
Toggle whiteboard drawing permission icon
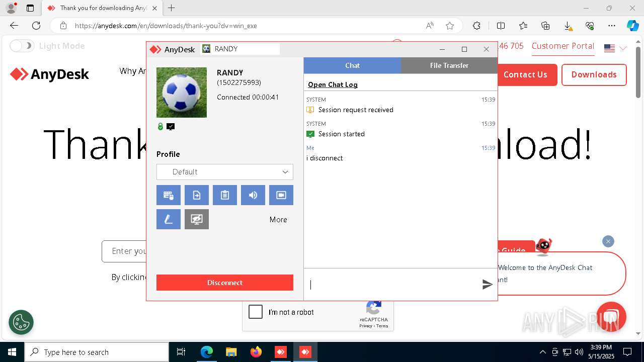pos(169,219)
